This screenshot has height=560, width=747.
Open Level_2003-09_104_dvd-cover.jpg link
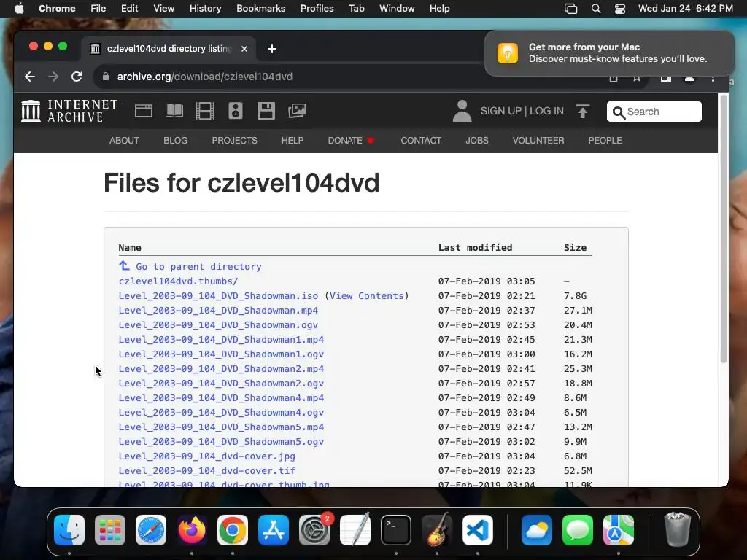[206, 456]
